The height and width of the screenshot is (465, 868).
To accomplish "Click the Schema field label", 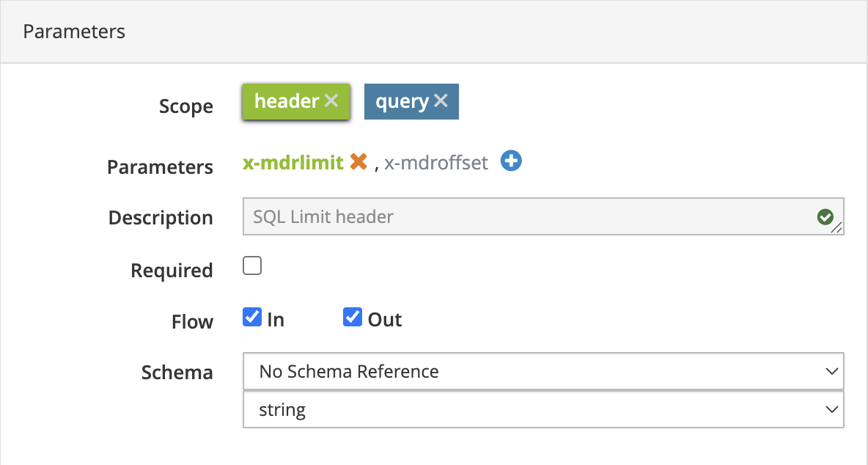I will [177, 373].
